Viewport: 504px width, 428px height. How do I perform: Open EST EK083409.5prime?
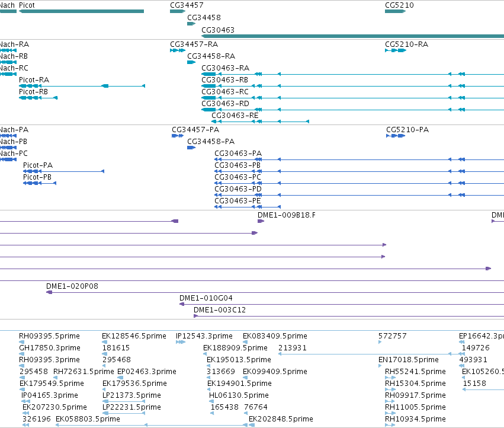[x=275, y=336]
